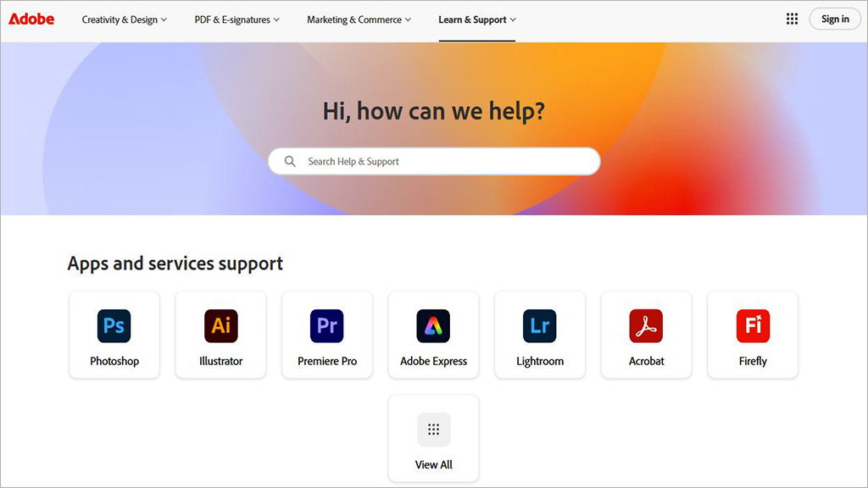Choose the Lightroom app icon

(540, 326)
